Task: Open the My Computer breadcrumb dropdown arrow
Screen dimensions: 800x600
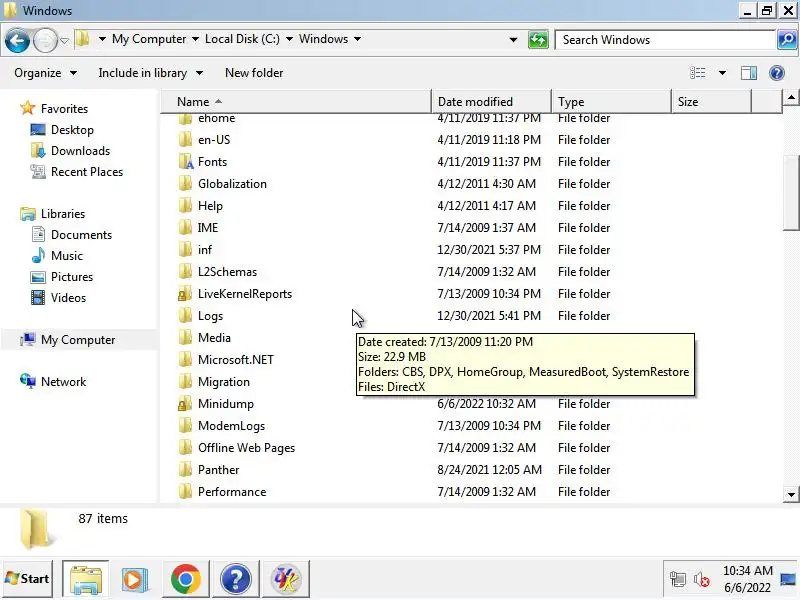Action: (x=195, y=39)
